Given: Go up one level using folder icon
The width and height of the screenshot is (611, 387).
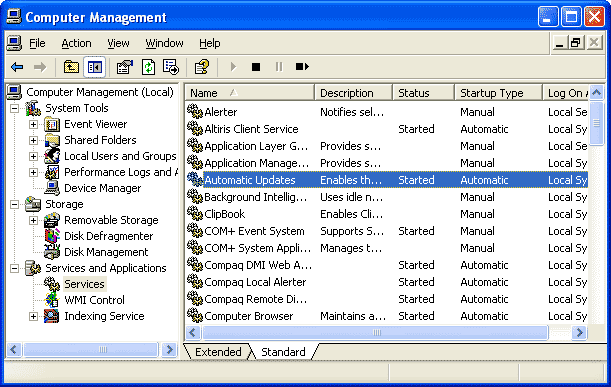Looking at the screenshot, I should point(71,67).
